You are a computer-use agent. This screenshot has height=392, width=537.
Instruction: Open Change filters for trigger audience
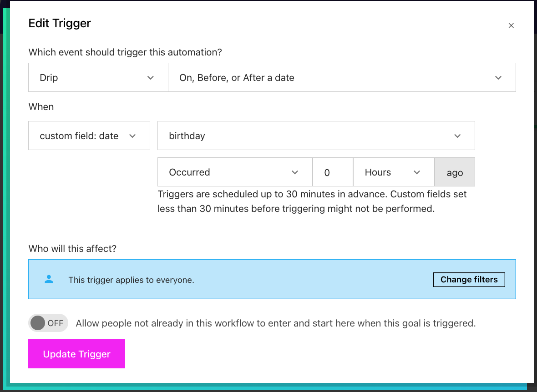(x=469, y=279)
